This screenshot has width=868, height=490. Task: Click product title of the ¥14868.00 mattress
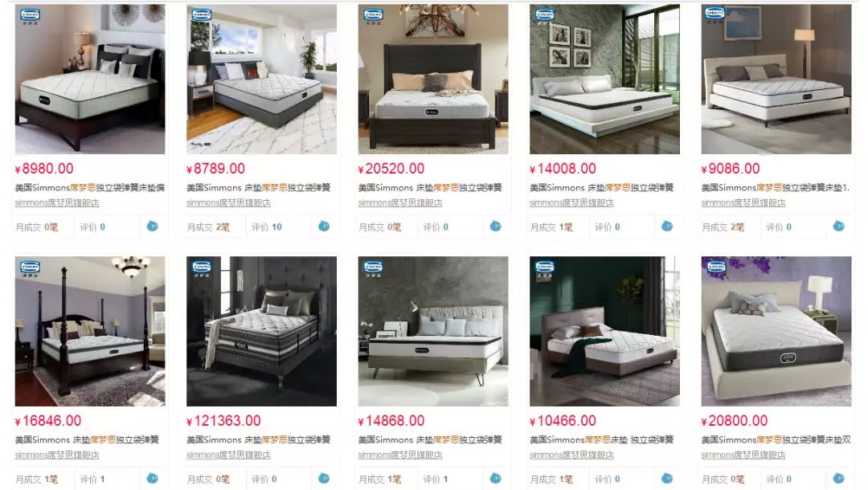point(430,439)
